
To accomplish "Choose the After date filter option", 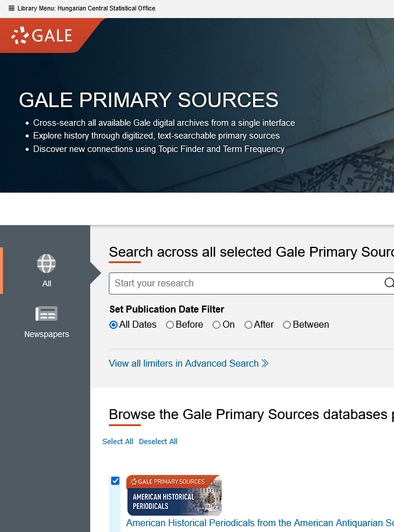I will click(x=248, y=325).
